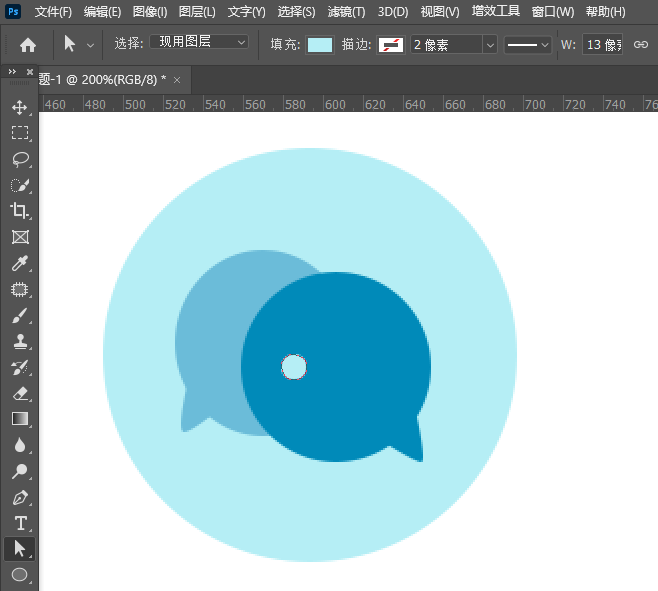Viewport: 658px width, 591px height.
Task: Open the 滤镜(T) menu
Action: [x=346, y=12]
